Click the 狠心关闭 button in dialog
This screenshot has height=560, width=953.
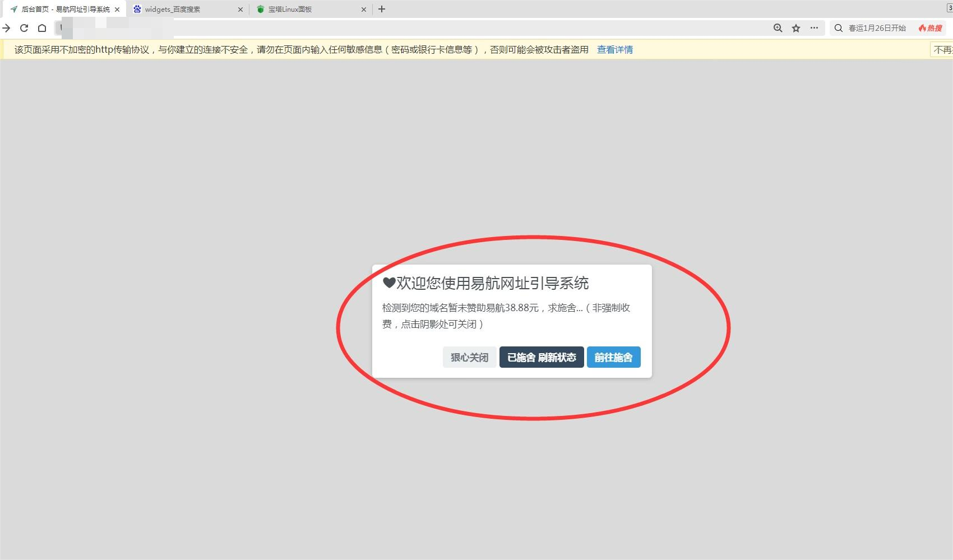tap(469, 357)
